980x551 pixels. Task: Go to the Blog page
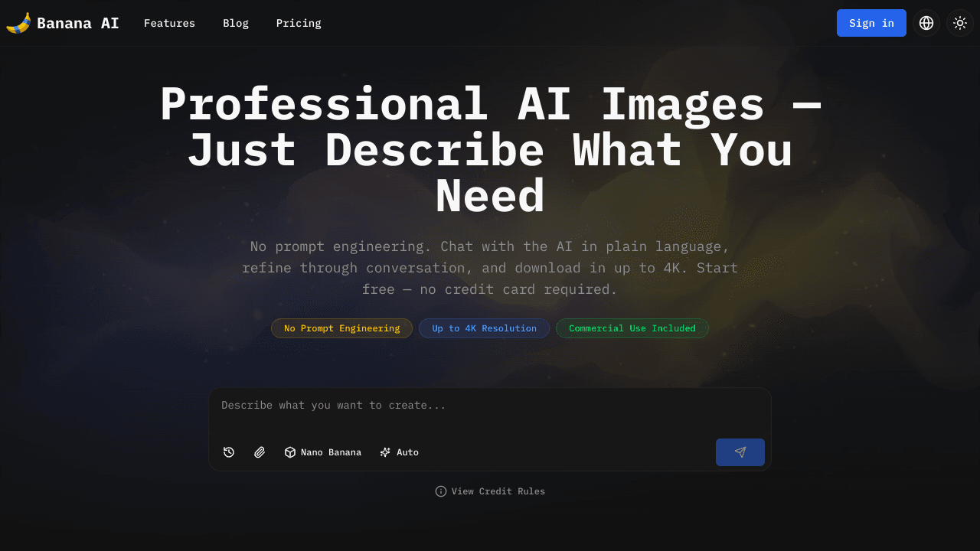click(236, 23)
